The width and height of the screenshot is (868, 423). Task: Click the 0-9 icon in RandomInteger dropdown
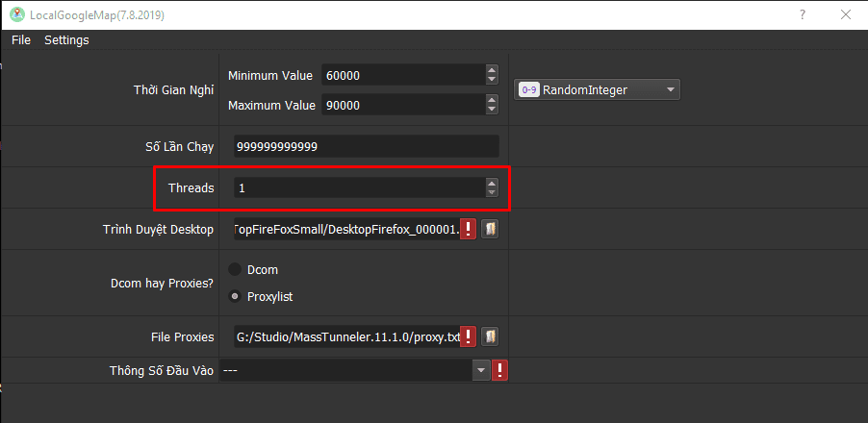528,90
